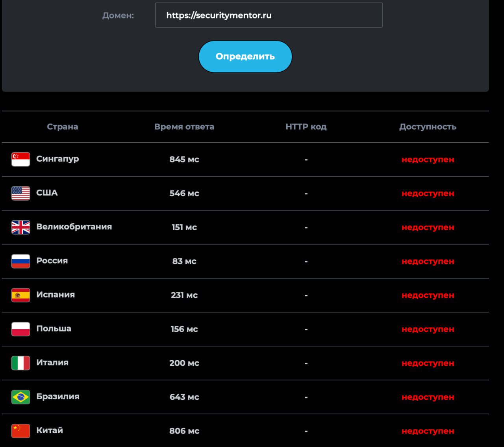The image size is (504, 447).
Task: Click the Страна column header
Action: (63, 127)
